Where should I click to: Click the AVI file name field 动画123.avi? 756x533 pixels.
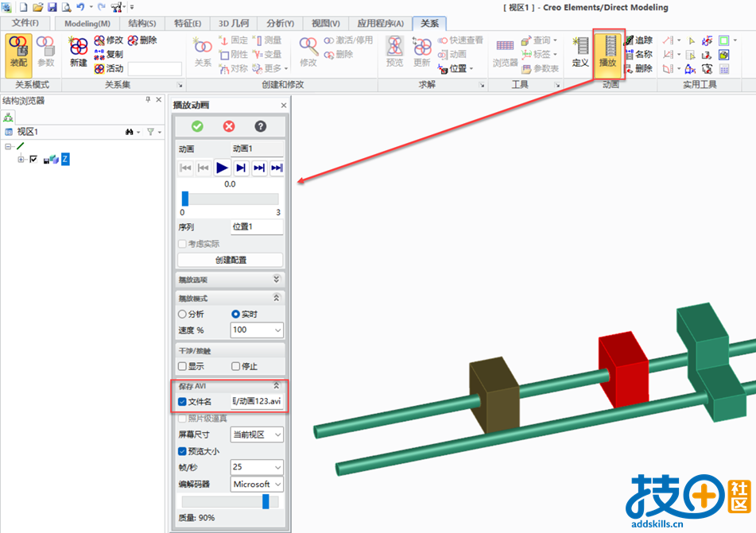(257, 401)
